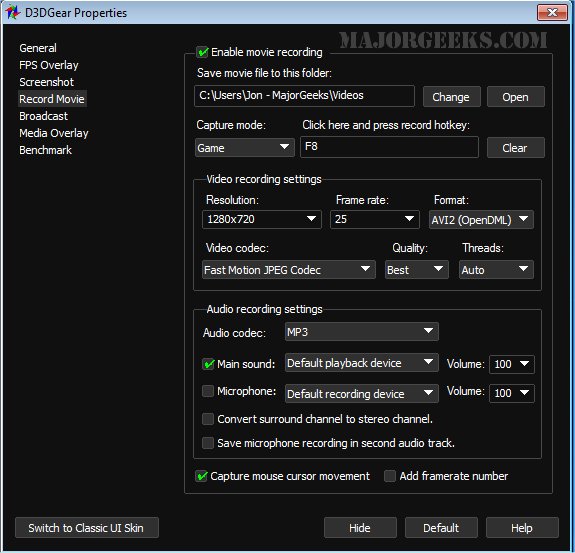Viewport: 575px width, 553px height.
Task: Open the Quality dropdown showing Best
Action: pos(417,270)
